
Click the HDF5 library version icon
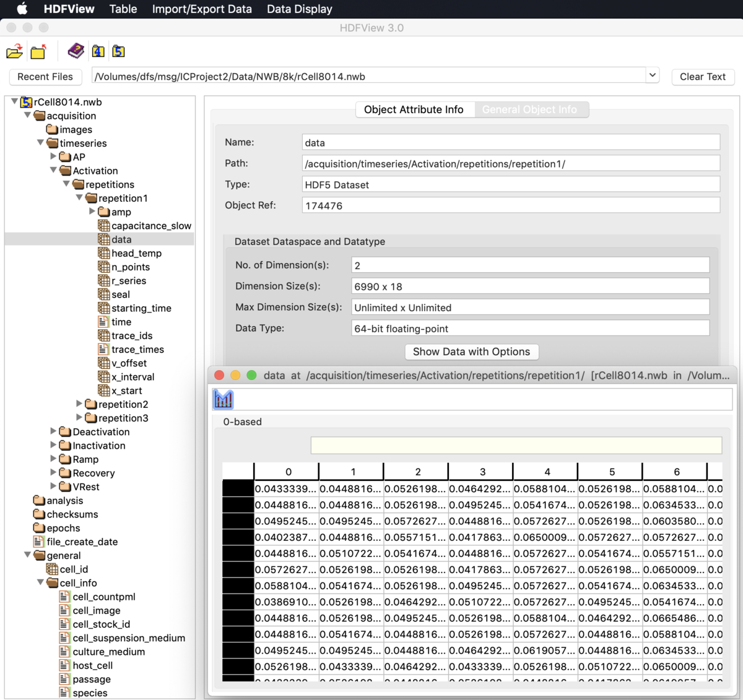118,51
